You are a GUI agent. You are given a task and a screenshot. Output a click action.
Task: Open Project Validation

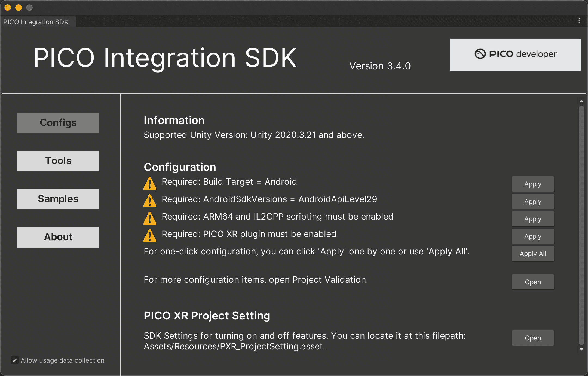(x=533, y=282)
